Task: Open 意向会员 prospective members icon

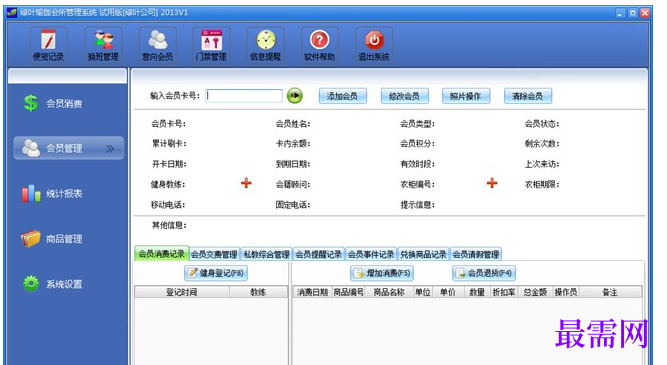Action: [x=158, y=45]
